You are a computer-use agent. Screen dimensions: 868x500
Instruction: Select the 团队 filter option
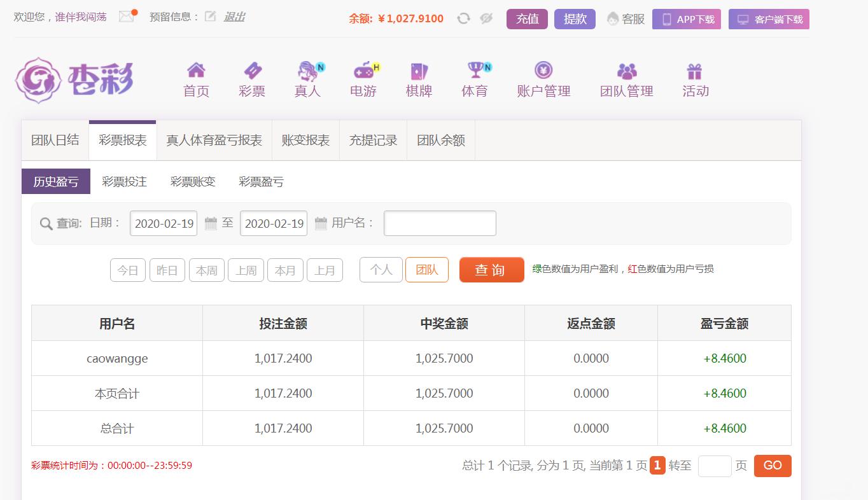point(427,270)
